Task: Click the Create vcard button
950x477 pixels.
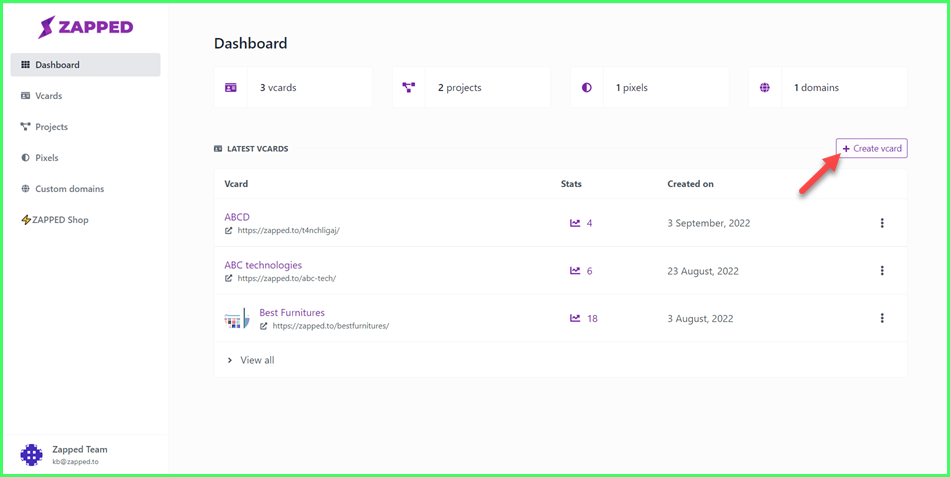Action: 871,148
